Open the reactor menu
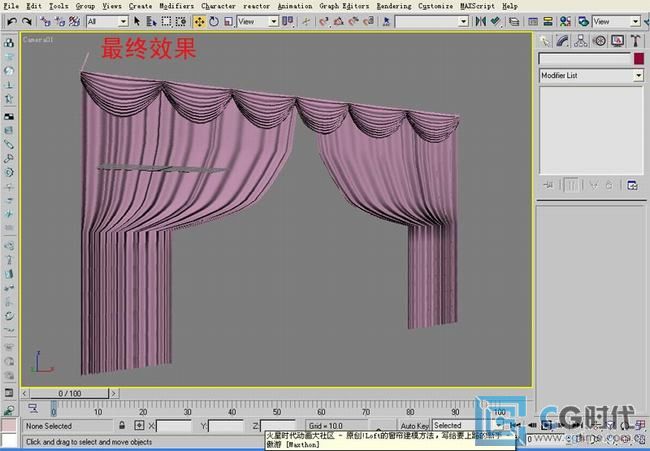 [x=256, y=6]
